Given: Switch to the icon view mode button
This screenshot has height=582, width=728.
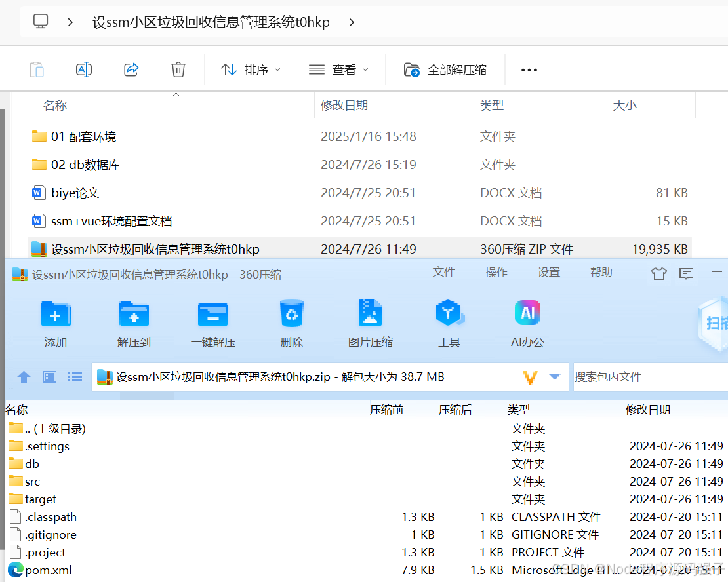Looking at the screenshot, I should tap(50, 377).
